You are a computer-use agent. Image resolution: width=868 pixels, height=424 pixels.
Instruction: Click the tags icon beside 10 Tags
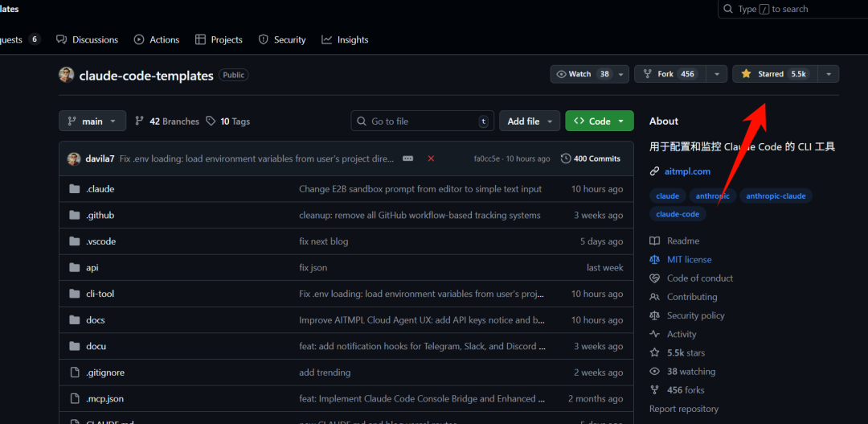(211, 121)
